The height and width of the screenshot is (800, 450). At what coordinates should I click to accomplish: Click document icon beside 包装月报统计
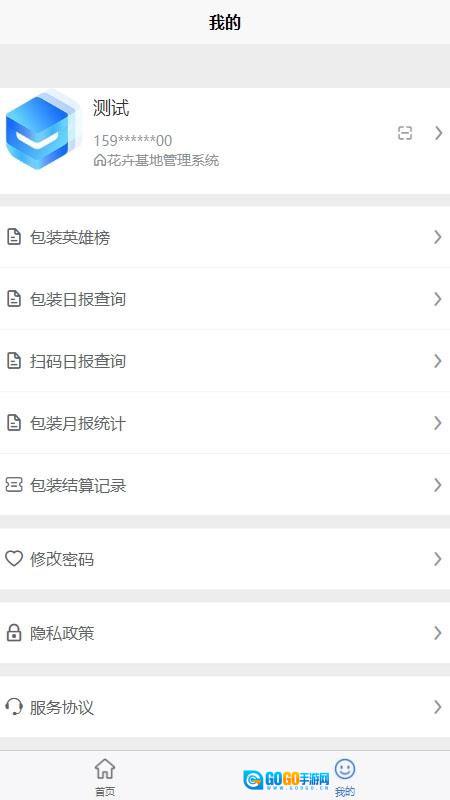[x=14, y=423]
